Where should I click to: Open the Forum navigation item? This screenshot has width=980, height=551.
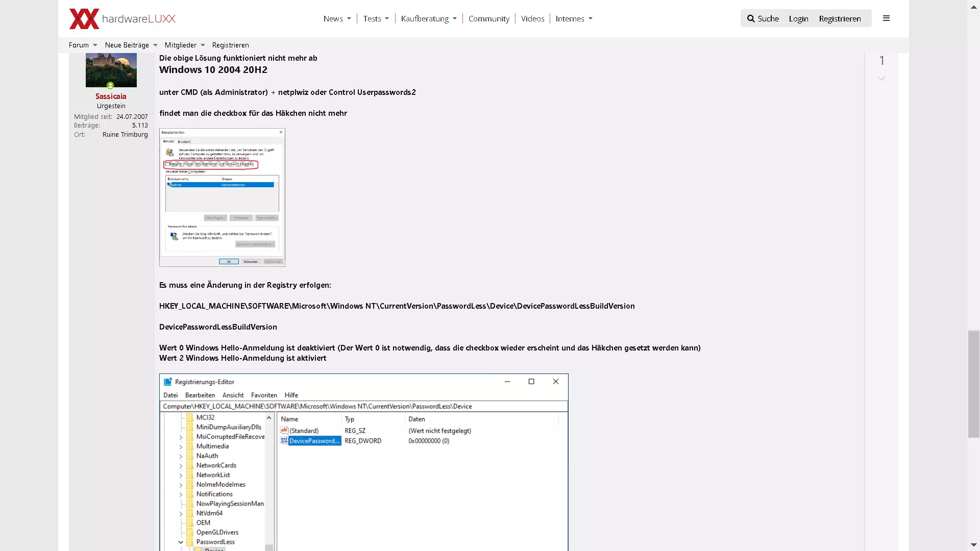point(79,45)
